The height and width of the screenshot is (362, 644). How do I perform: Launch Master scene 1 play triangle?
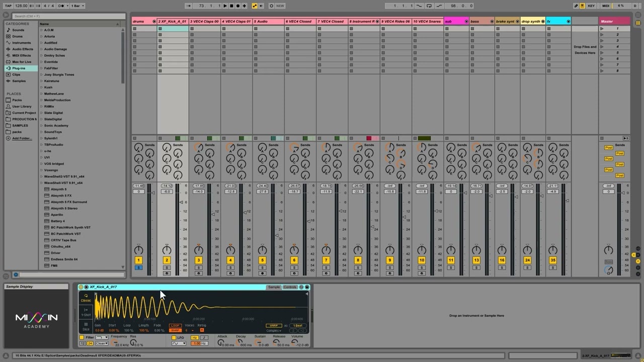tap(602, 29)
